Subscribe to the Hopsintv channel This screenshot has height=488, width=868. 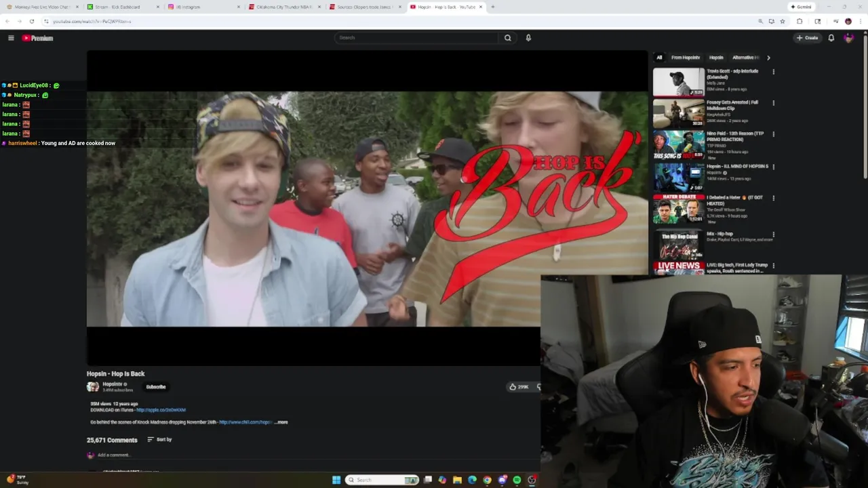coord(156,387)
